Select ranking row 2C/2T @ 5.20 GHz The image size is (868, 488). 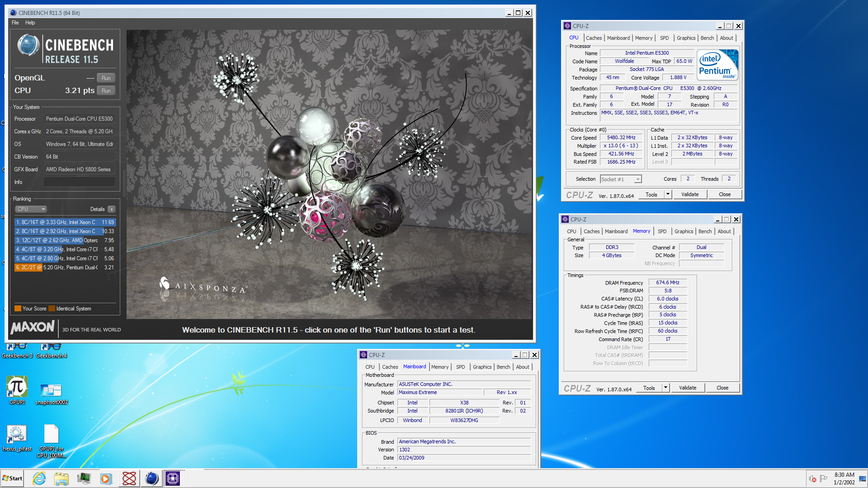[x=65, y=267]
